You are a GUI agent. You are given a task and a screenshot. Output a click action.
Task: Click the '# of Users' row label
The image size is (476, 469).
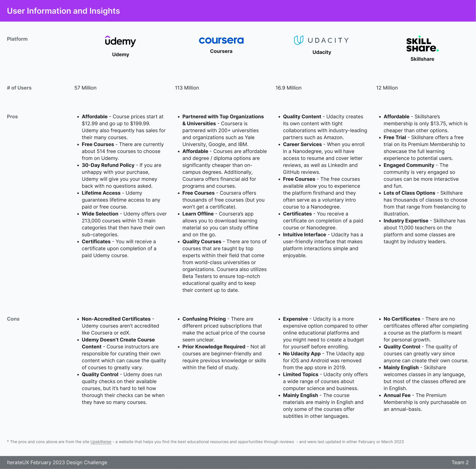point(19,88)
